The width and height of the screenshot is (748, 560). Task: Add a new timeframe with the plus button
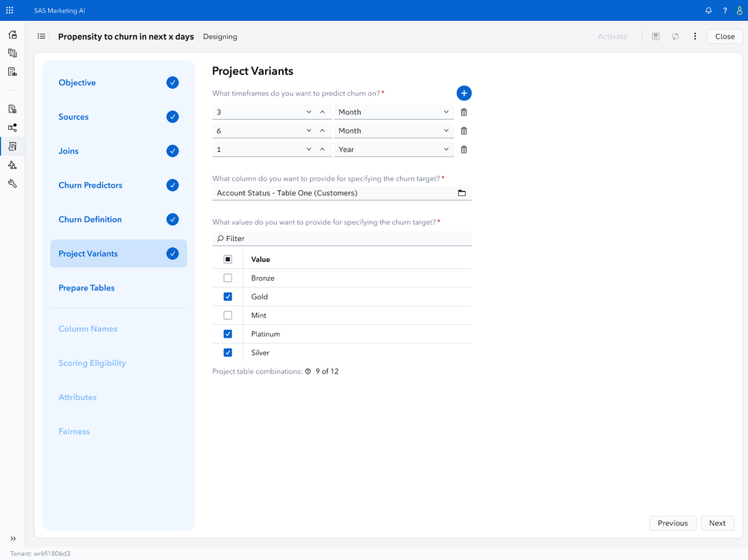point(463,93)
